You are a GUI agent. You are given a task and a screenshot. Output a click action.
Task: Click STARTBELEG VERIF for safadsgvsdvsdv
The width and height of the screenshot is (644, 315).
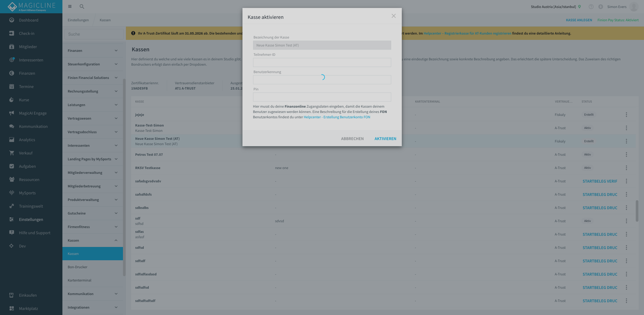point(600,181)
